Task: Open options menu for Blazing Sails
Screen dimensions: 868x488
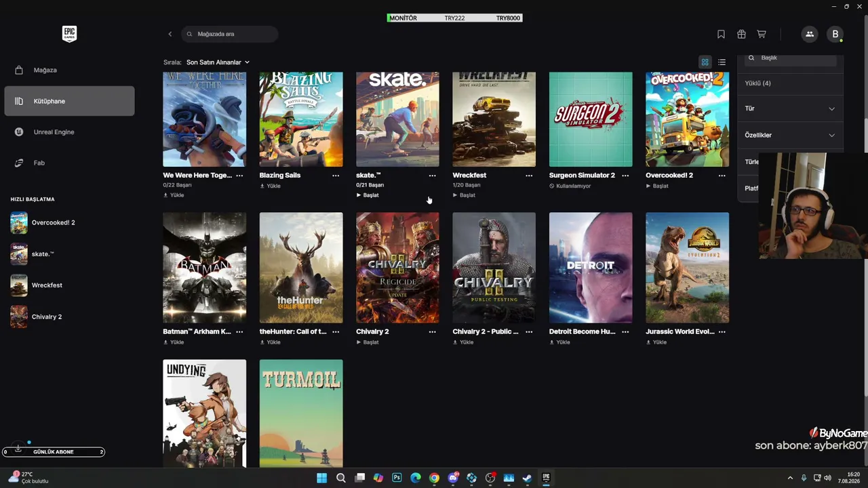Action: (336, 176)
